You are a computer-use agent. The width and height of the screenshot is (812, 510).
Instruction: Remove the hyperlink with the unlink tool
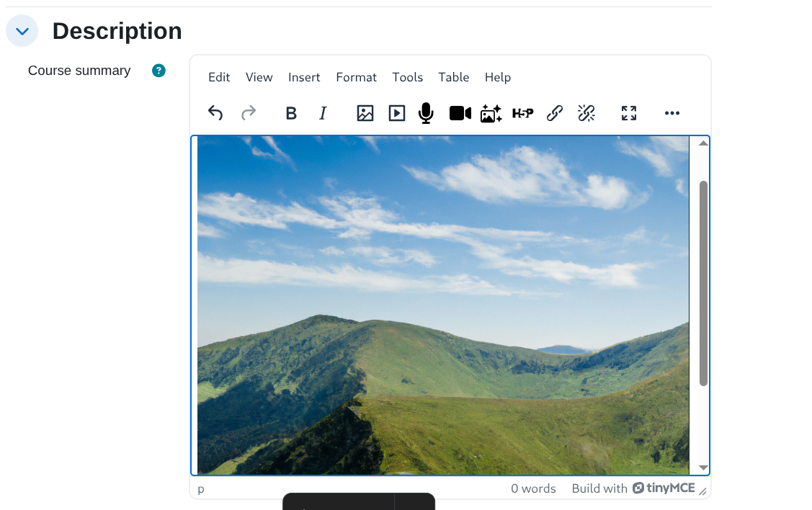(586, 113)
